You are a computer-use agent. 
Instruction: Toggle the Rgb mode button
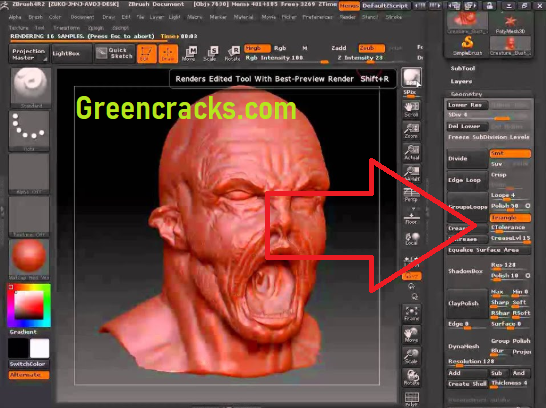[280, 48]
